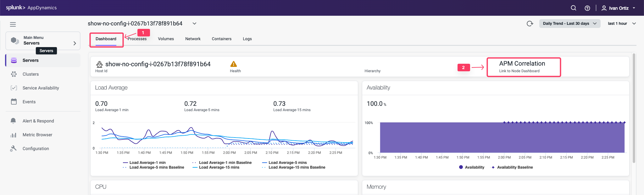The width and height of the screenshot is (644, 195).
Task: Open Metric Browser from the sidebar
Action: 37,135
